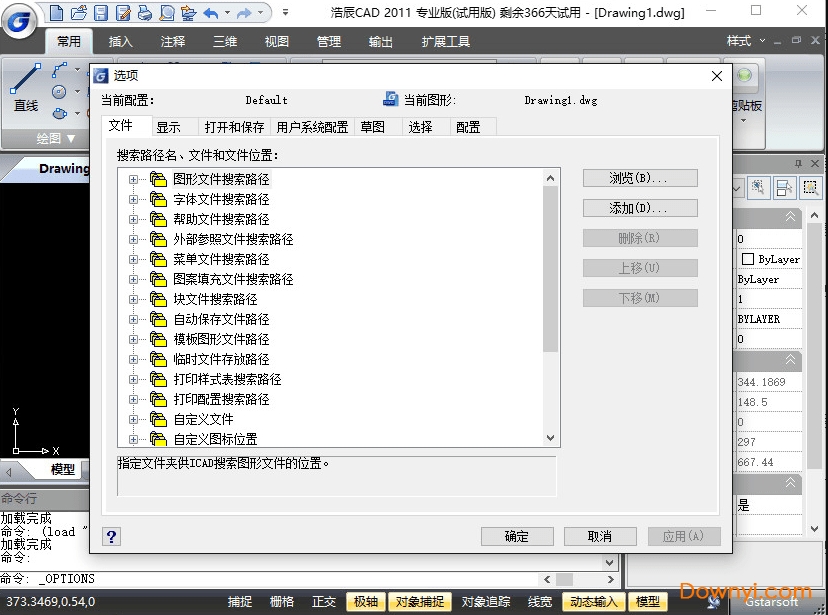This screenshot has height=615, width=828.
Task: Open the 插入 ribbon tab
Action: coord(119,41)
